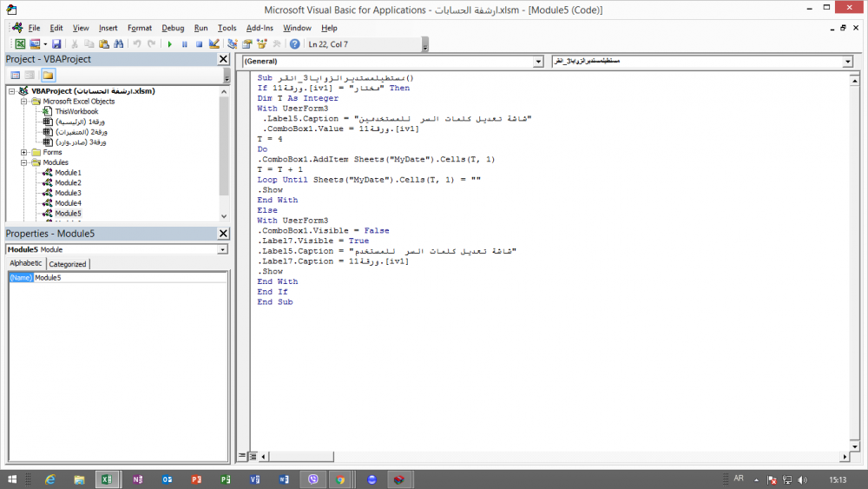Open the procedure list dropdown arrow
Viewport: 868px width, 489px height.
point(847,62)
